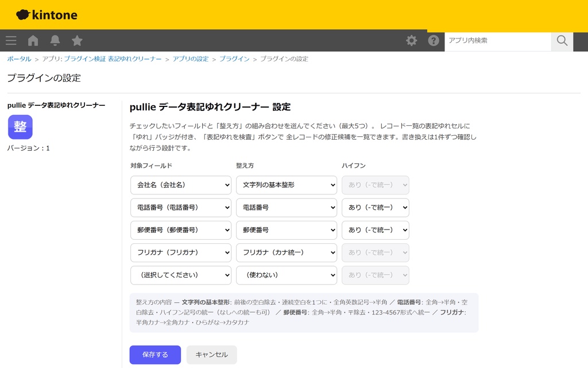The image size is (588, 368).
Task: Open the 会社名 target field dropdown
Action: point(181,185)
